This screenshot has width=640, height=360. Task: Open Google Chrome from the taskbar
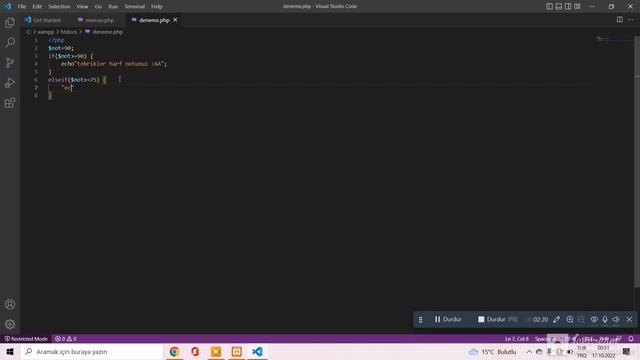pos(174,351)
